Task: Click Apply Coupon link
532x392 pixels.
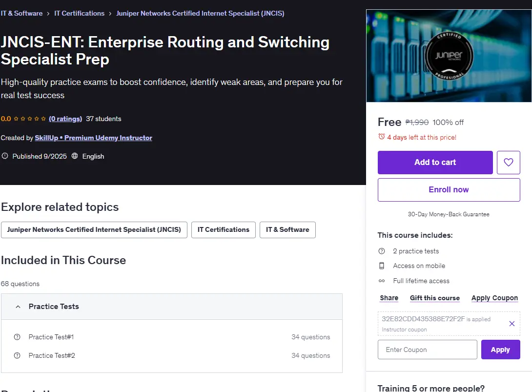Action: 494,298
